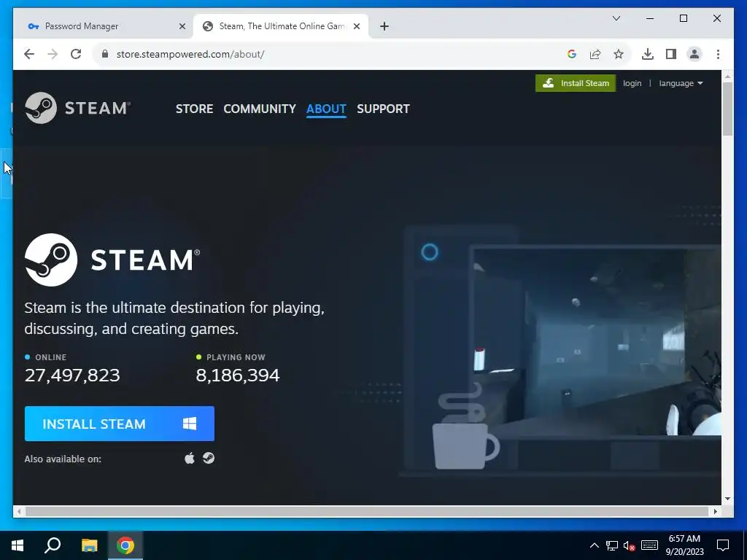This screenshot has height=560, width=747.
Task: Open the SUPPORT menu item
Action: (383, 109)
